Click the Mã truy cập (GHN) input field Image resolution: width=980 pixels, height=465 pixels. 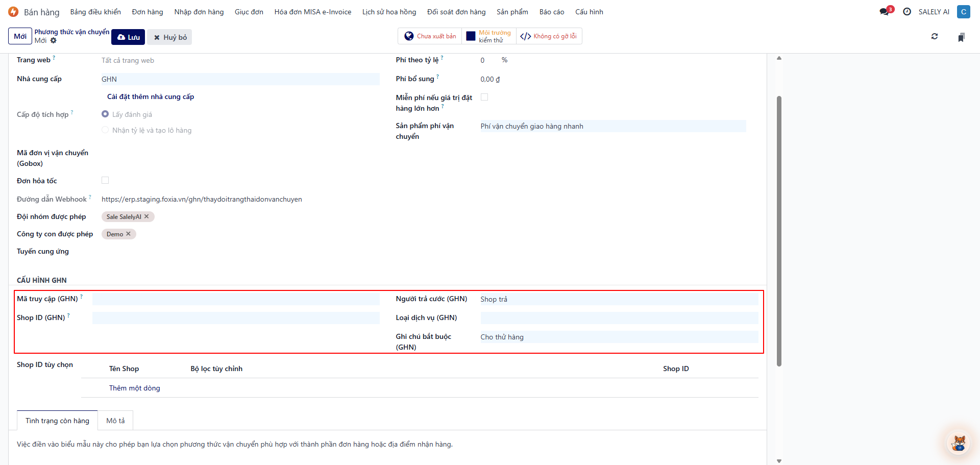tap(236, 299)
